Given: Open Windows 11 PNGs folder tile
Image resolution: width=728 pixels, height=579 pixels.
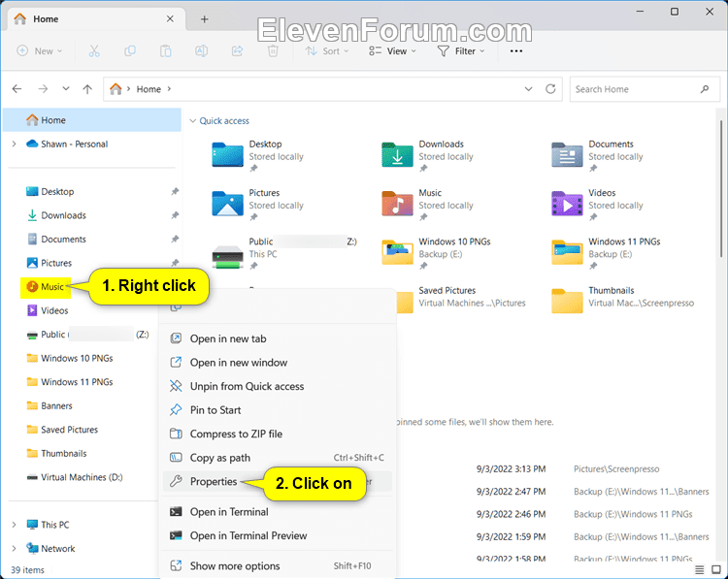Looking at the screenshot, I should [x=606, y=253].
